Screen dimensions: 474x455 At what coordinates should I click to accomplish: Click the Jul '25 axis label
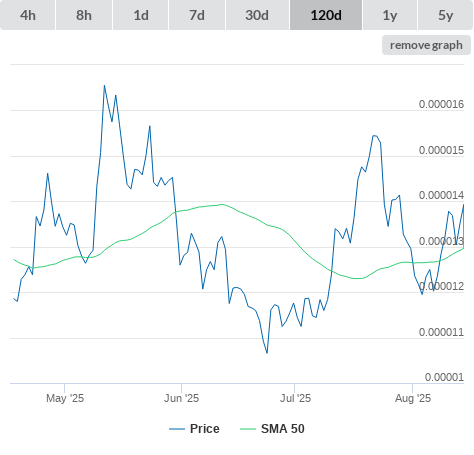coord(295,398)
